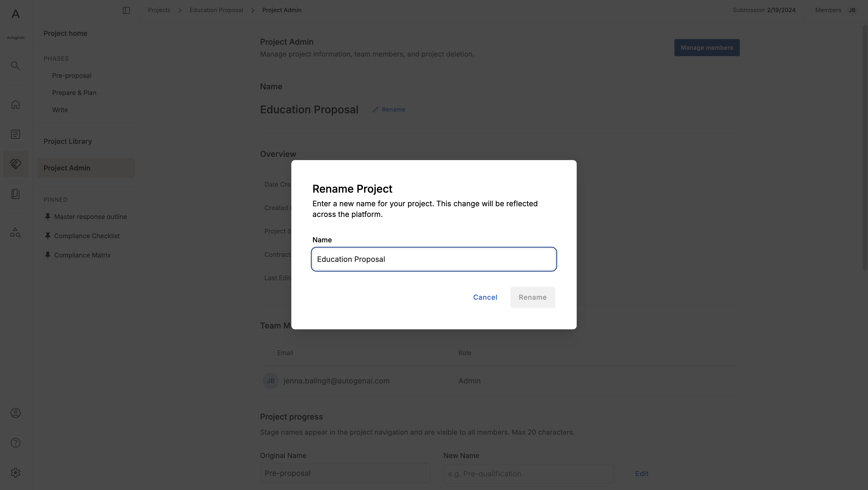Select the handshake projects icon in sidebar
The height and width of the screenshot is (490, 868).
[15, 164]
